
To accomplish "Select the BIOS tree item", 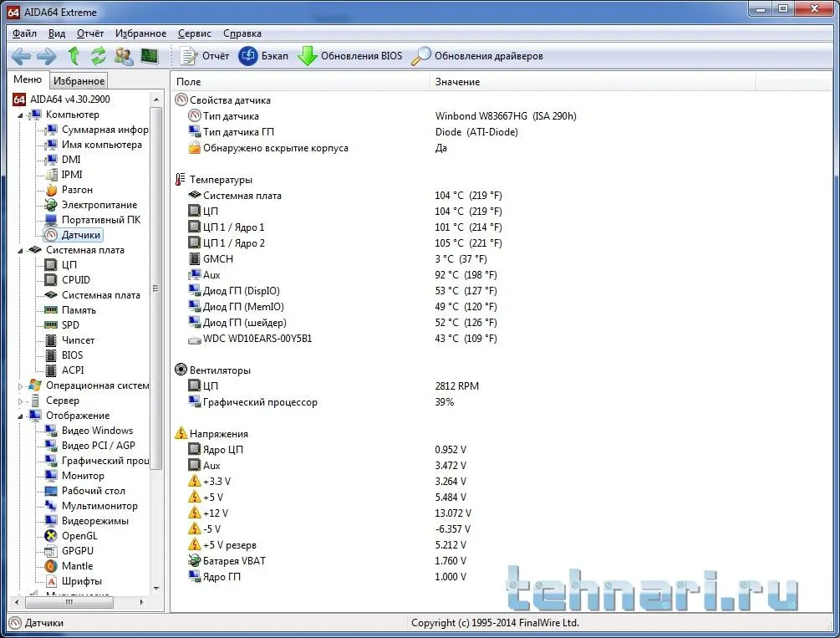I will [x=64, y=355].
